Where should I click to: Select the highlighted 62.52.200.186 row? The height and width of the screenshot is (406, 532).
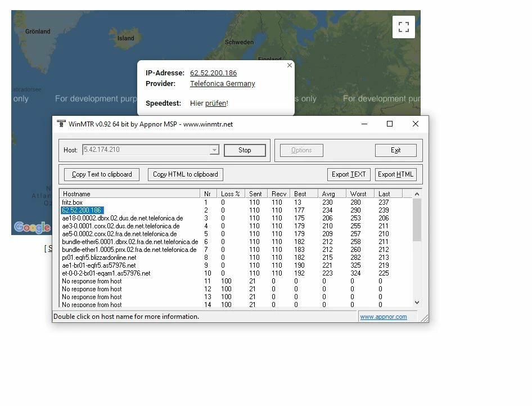(x=236, y=210)
